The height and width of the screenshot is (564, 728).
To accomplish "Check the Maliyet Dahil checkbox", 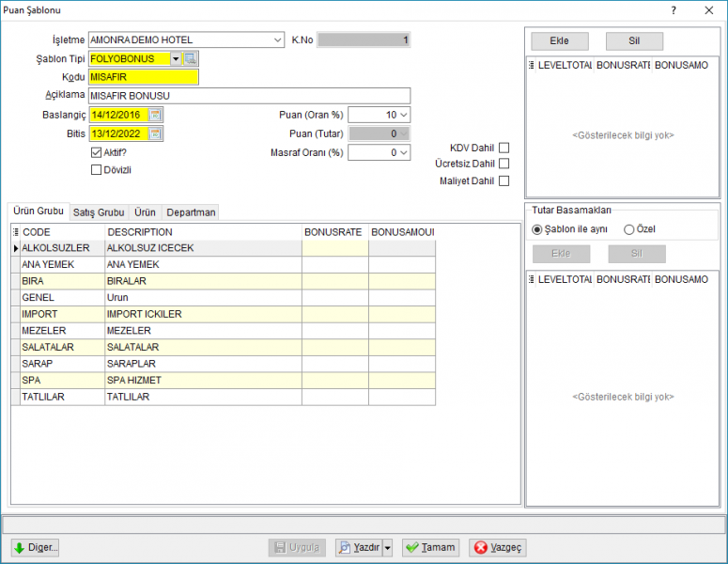I will click(503, 180).
